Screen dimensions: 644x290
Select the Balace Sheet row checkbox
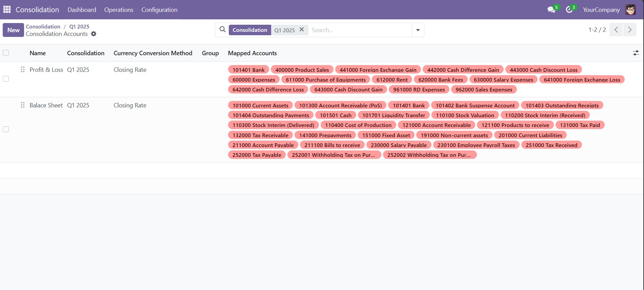tap(6, 129)
